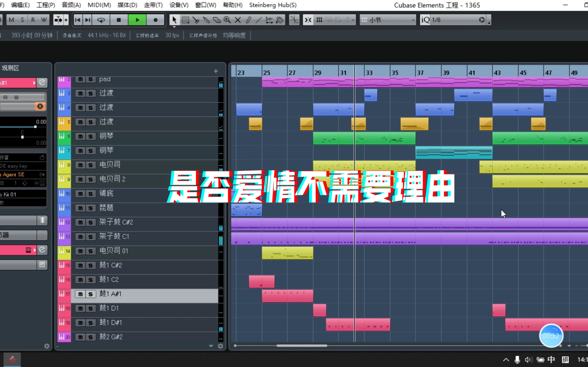Toggle global Read R automation button

click(x=33, y=20)
